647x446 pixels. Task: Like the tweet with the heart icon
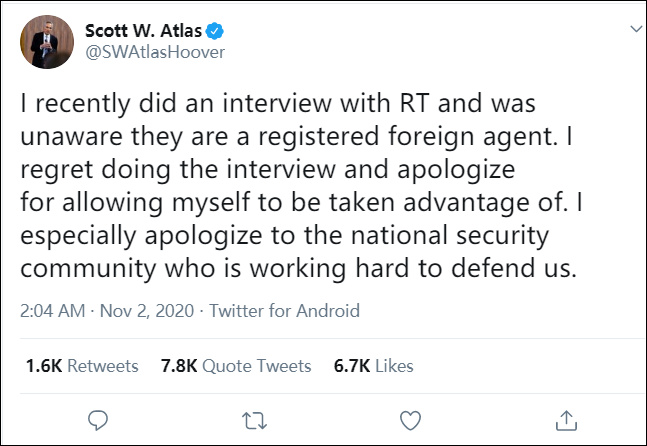click(x=410, y=418)
